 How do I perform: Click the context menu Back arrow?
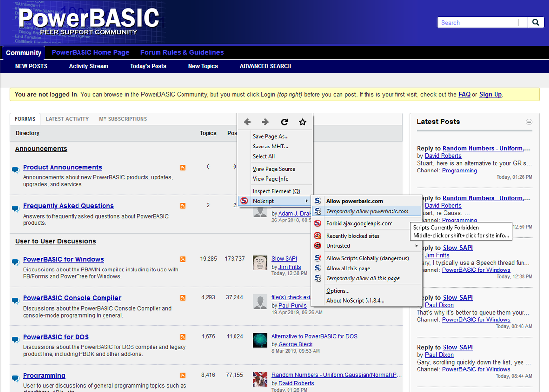247,122
